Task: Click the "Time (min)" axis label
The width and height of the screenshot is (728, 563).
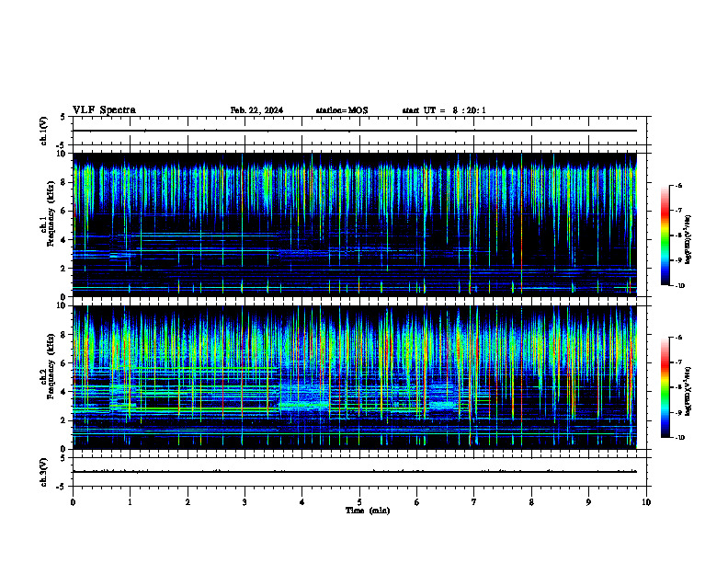Action: point(368,511)
